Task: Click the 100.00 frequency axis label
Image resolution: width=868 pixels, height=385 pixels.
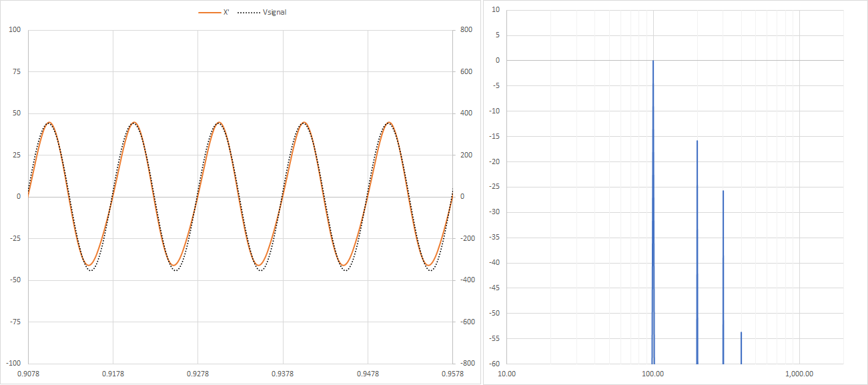Action: [x=653, y=374]
